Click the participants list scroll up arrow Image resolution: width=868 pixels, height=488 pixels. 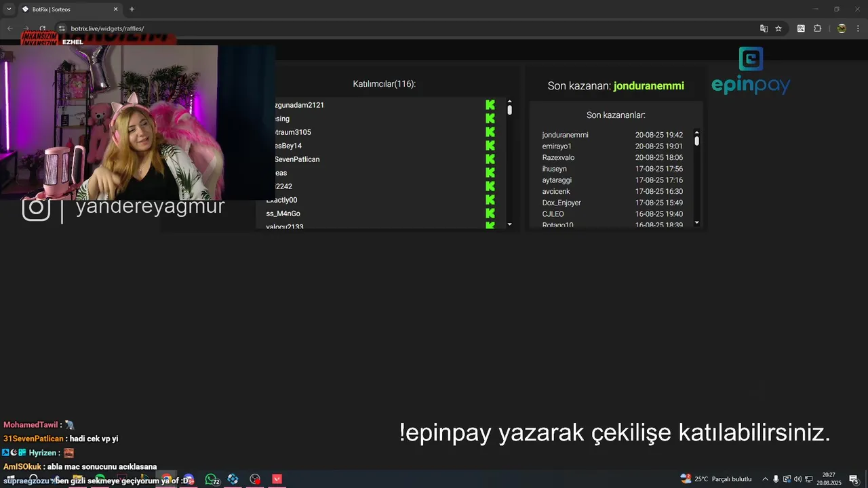(x=509, y=102)
